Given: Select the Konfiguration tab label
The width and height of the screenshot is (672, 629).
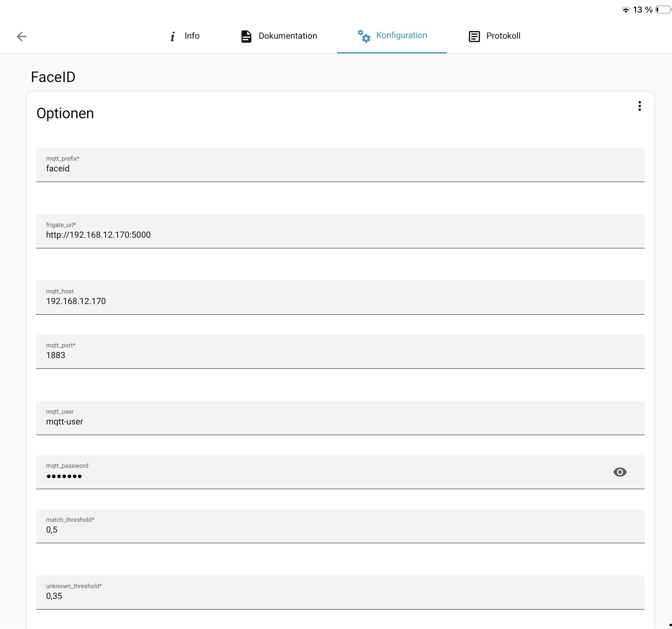Looking at the screenshot, I should tap(402, 35).
